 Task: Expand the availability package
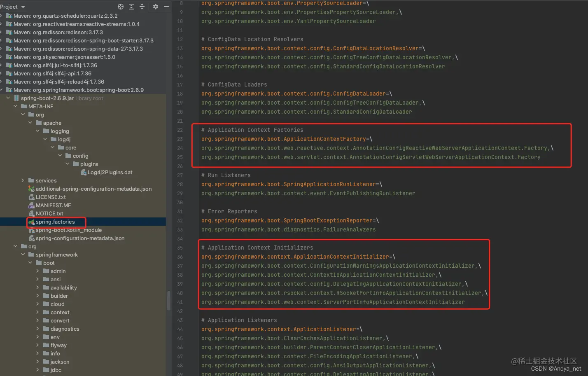click(37, 287)
